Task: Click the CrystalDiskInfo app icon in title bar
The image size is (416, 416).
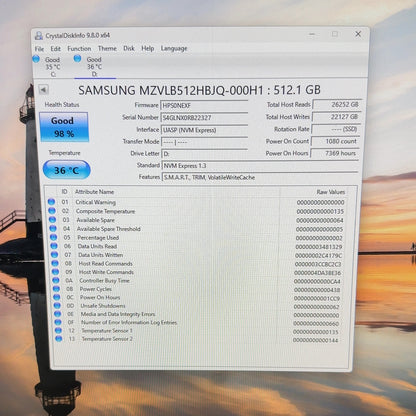Action: pyautogui.click(x=39, y=35)
